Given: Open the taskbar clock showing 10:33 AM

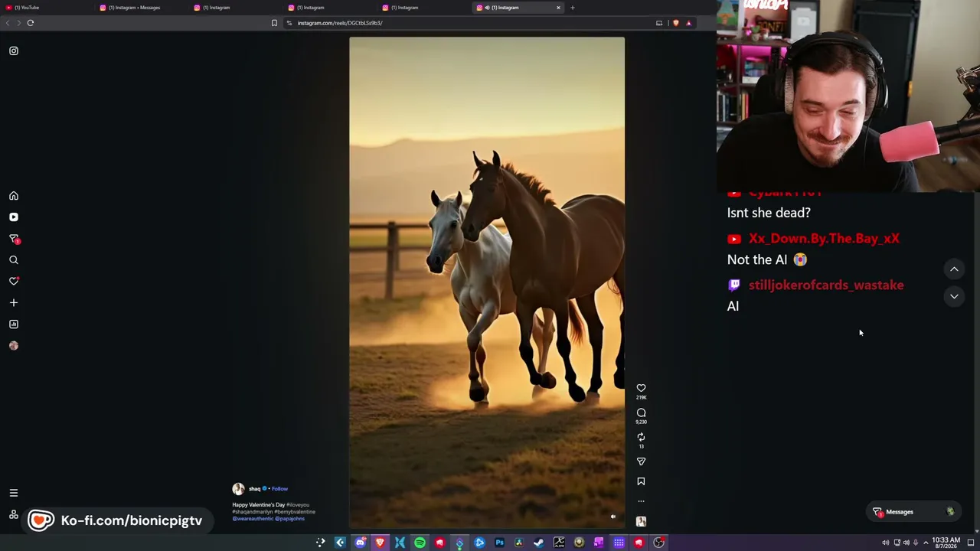Looking at the screenshot, I should (x=946, y=543).
